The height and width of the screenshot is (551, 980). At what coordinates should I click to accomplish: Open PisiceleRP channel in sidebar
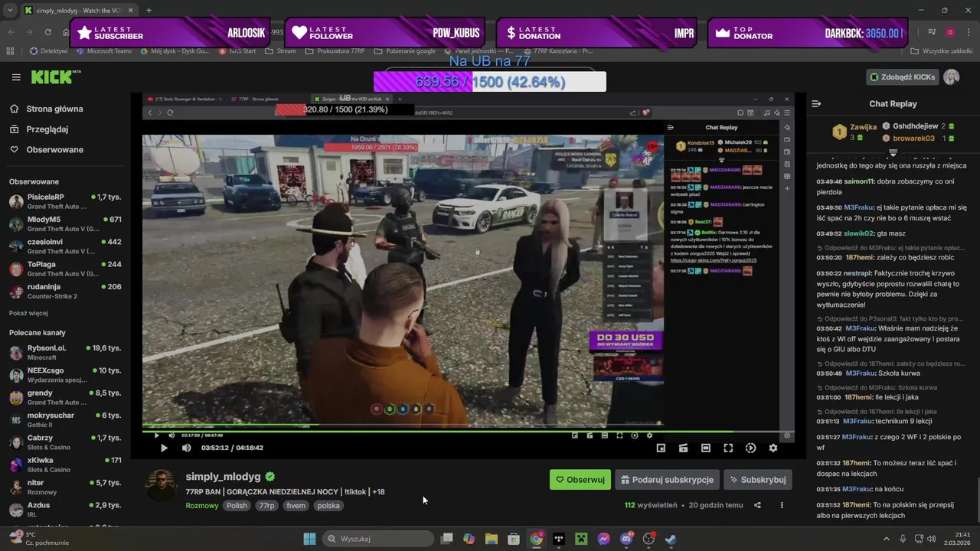[65, 201]
